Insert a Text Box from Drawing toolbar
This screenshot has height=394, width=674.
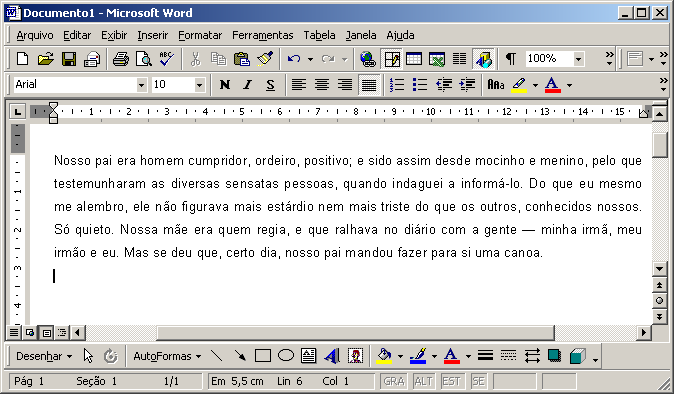309,356
